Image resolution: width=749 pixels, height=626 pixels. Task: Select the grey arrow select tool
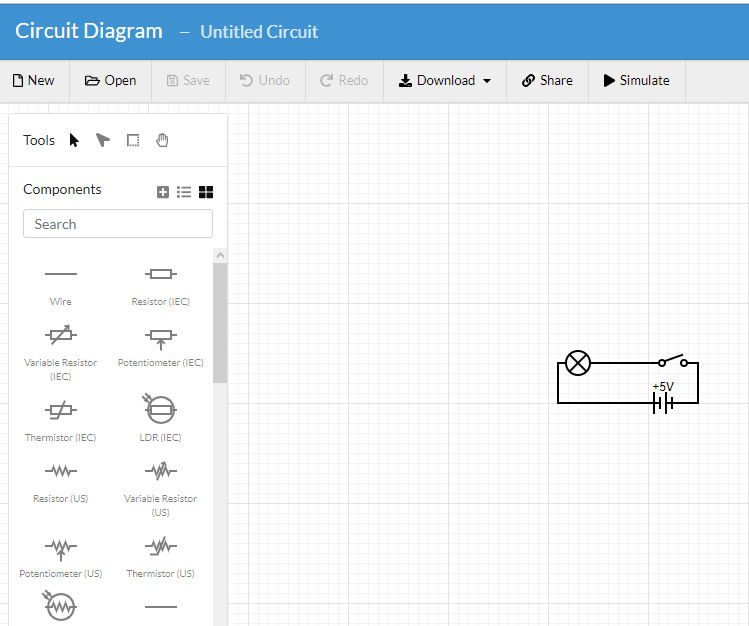[103, 140]
